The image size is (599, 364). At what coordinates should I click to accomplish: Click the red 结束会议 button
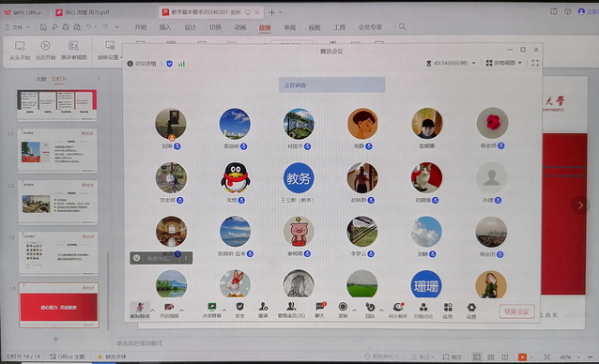516,311
